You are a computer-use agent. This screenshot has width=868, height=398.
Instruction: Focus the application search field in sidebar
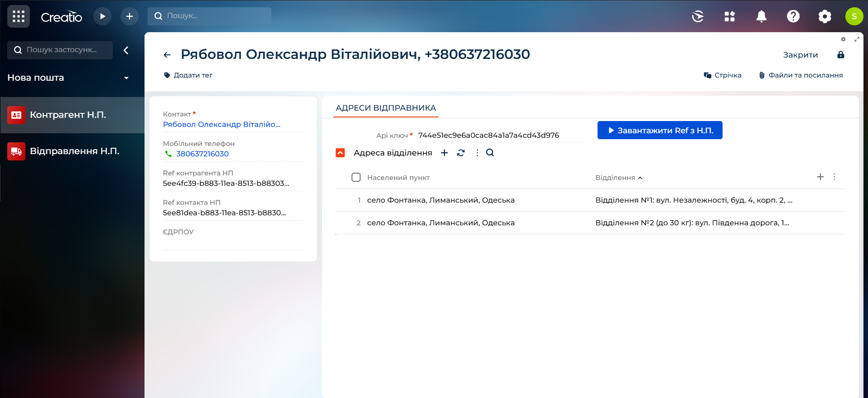pyautogui.click(x=60, y=50)
